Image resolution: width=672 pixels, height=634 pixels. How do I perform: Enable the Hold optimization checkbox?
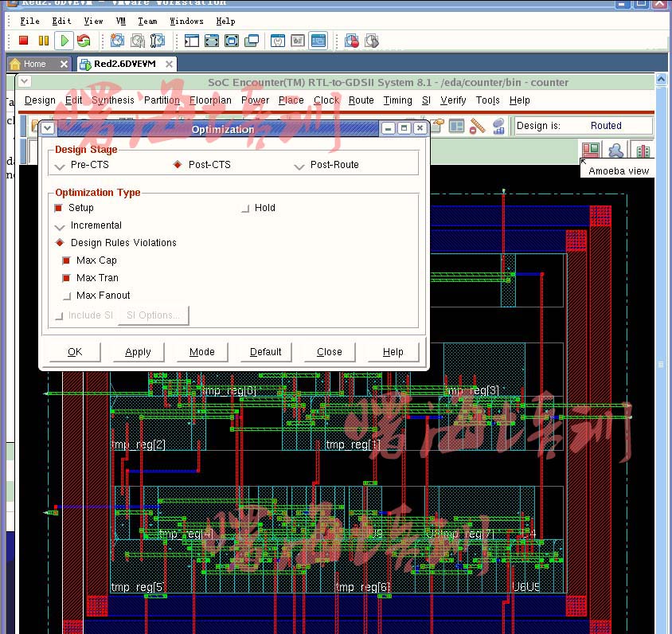point(246,208)
